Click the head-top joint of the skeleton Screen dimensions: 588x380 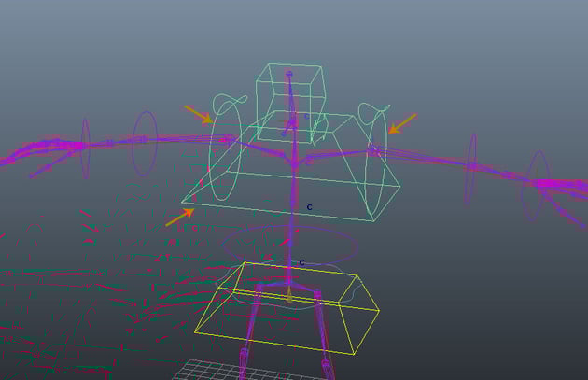[x=288, y=75]
